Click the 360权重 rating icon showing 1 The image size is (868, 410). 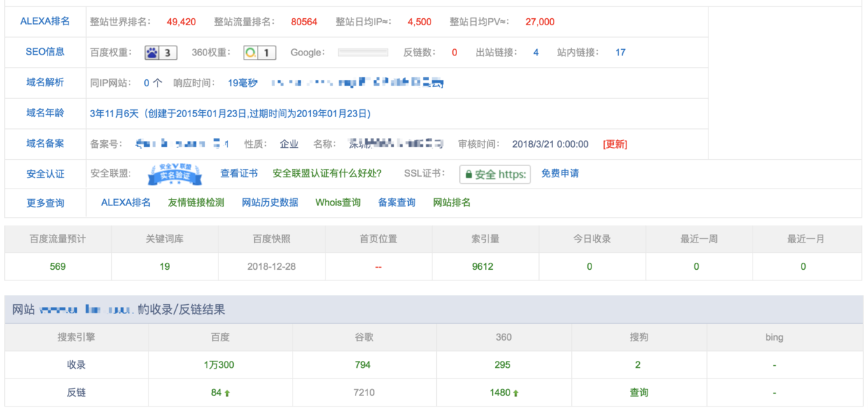[260, 52]
